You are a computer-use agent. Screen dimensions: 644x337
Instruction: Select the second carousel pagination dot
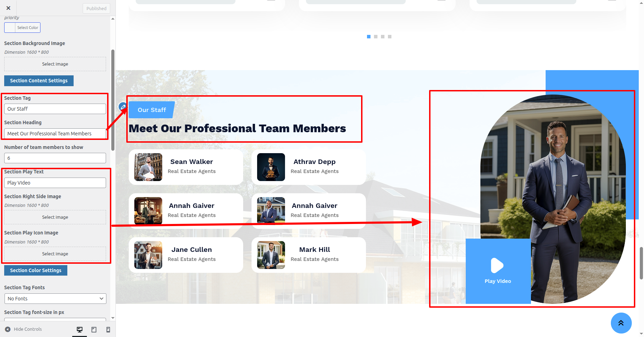point(376,37)
